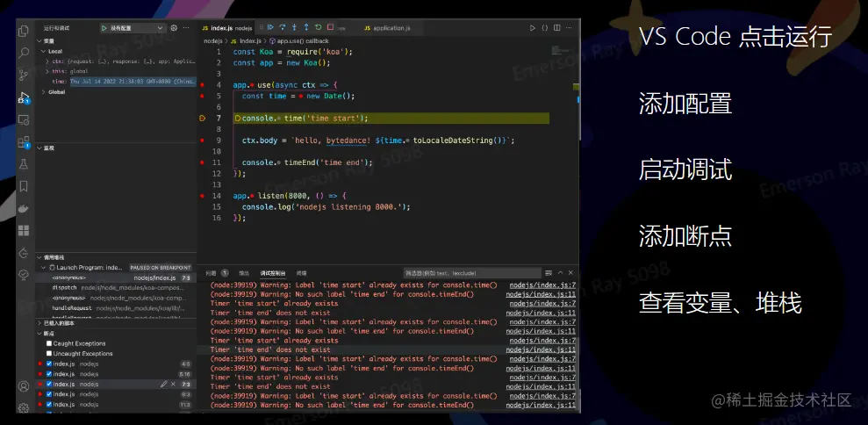Click the nodejs breadcrumb segment
The image size is (868, 425).
[212, 41]
